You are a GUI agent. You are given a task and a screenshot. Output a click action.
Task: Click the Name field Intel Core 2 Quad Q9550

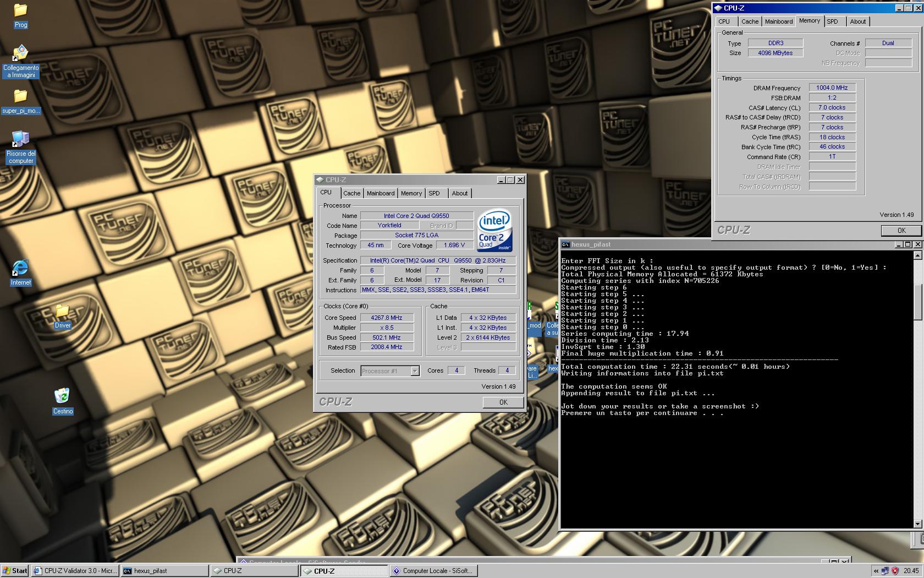[x=416, y=216]
